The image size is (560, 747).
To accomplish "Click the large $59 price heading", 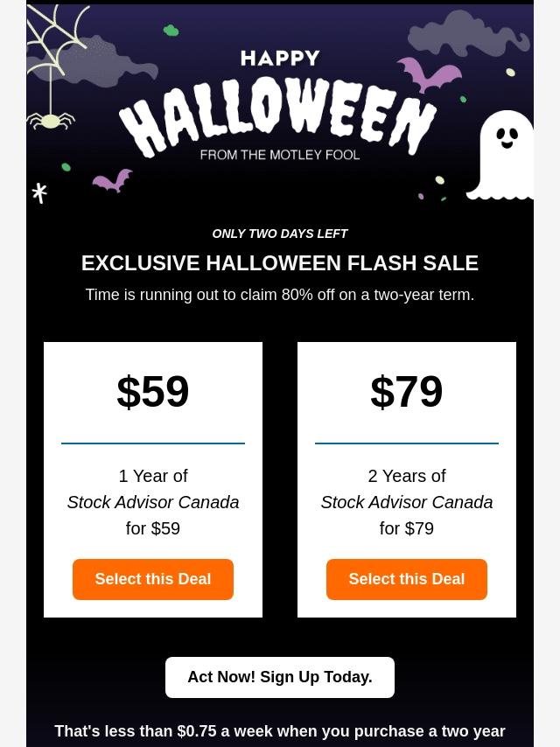I will [x=153, y=392].
